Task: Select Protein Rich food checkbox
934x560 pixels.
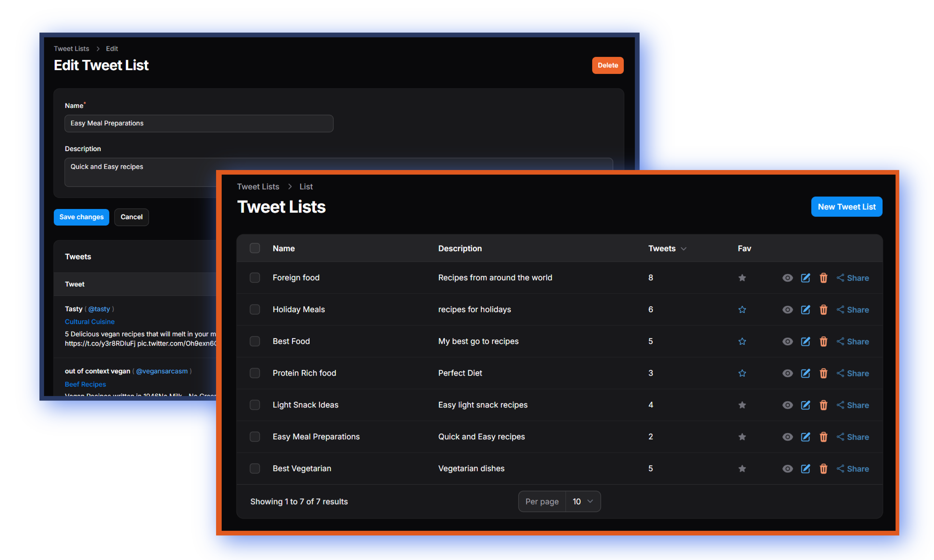Action: coord(255,373)
